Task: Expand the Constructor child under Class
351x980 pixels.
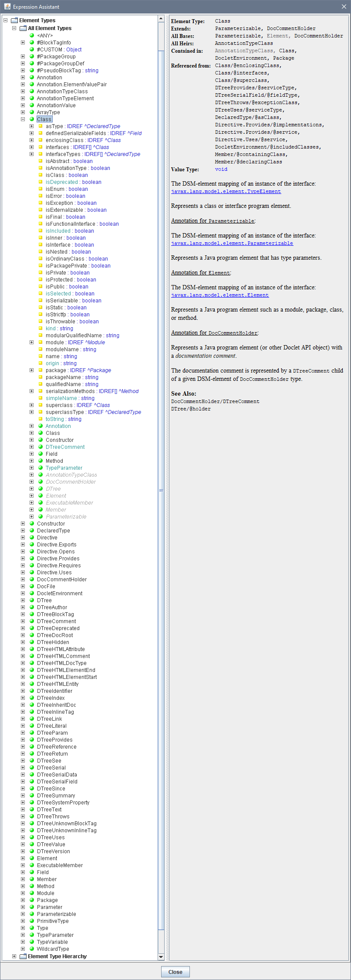Action: (x=31, y=440)
